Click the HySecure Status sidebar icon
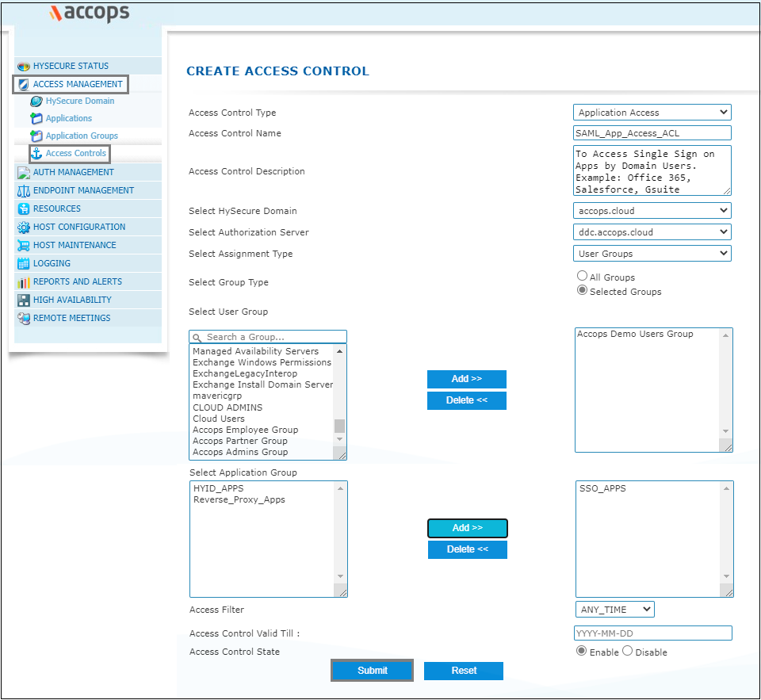The width and height of the screenshot is (761, 700). click(x=24, y=67)
